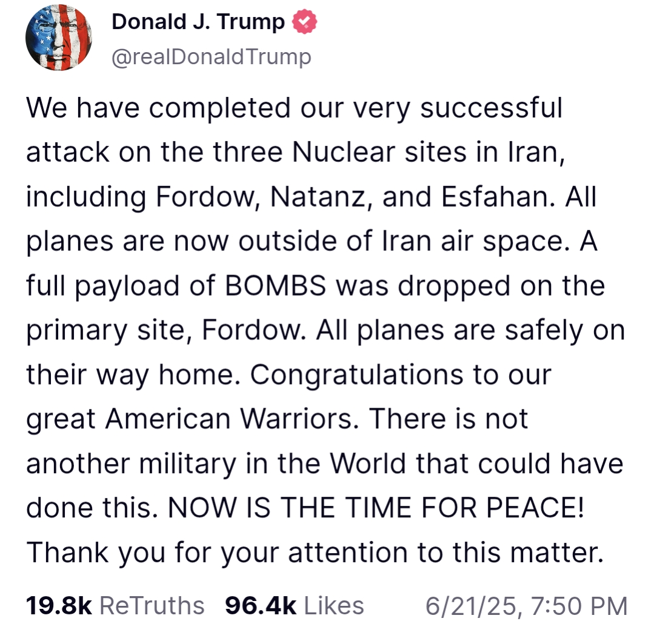Click the ReTruths label
654x644 pixels.
tap(152, 605)
